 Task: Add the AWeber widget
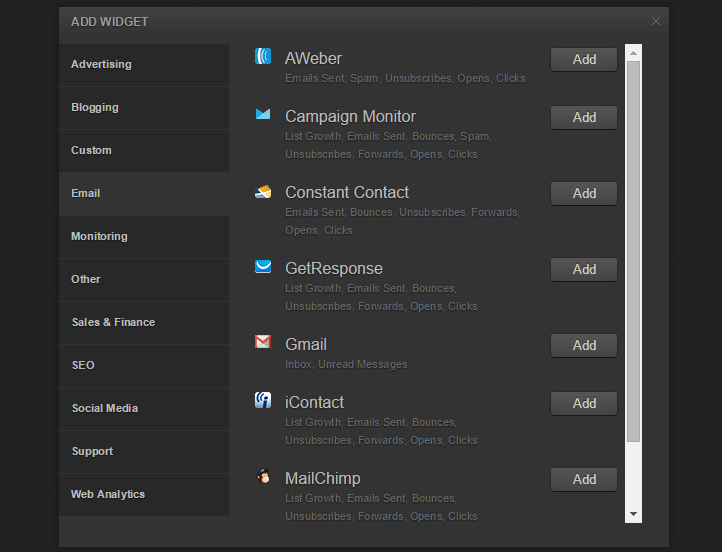click(x=584, y=59)
